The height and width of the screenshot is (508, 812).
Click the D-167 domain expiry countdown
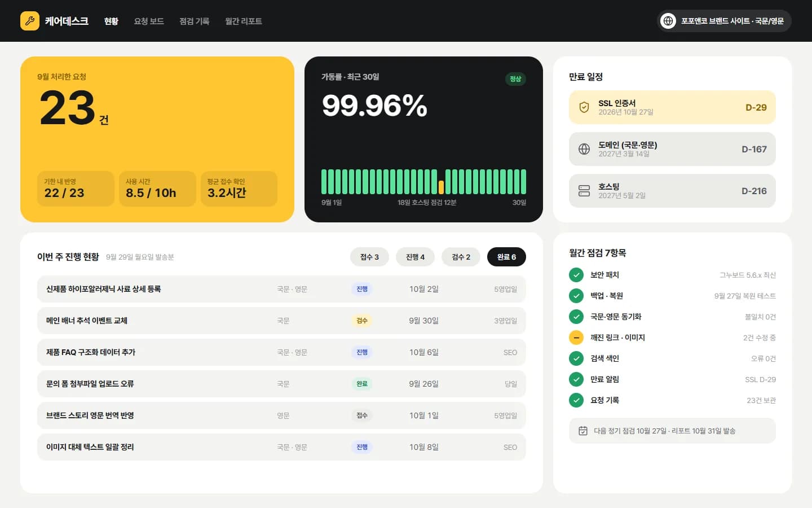(754, 149)
